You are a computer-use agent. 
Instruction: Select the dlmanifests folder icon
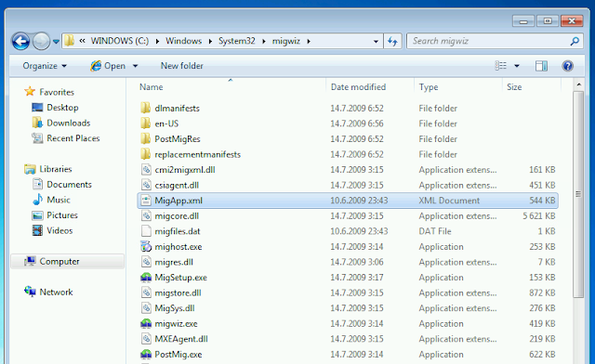coord(146,108)
